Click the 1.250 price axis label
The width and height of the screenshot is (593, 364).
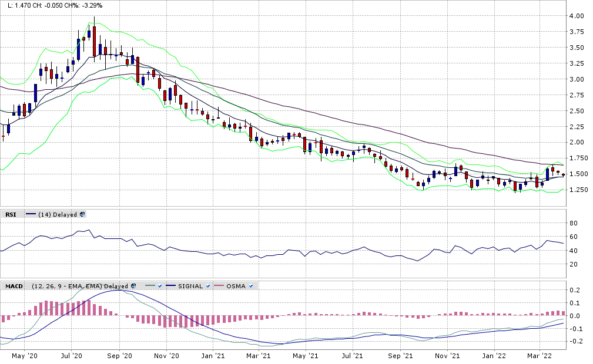[578, 190]
